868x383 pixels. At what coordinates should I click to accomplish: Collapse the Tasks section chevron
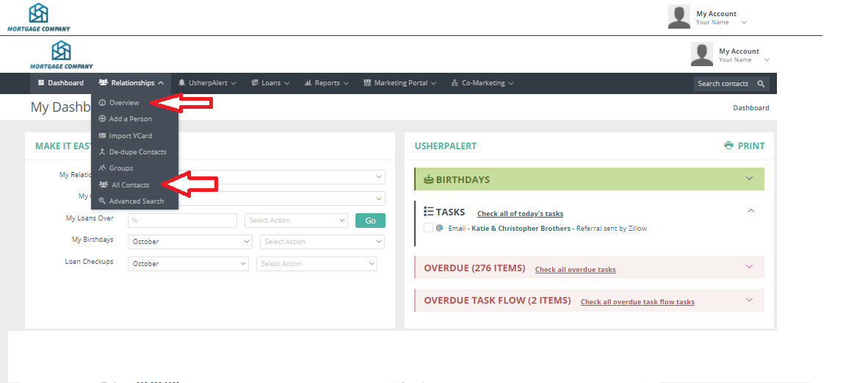pos(751,211)
